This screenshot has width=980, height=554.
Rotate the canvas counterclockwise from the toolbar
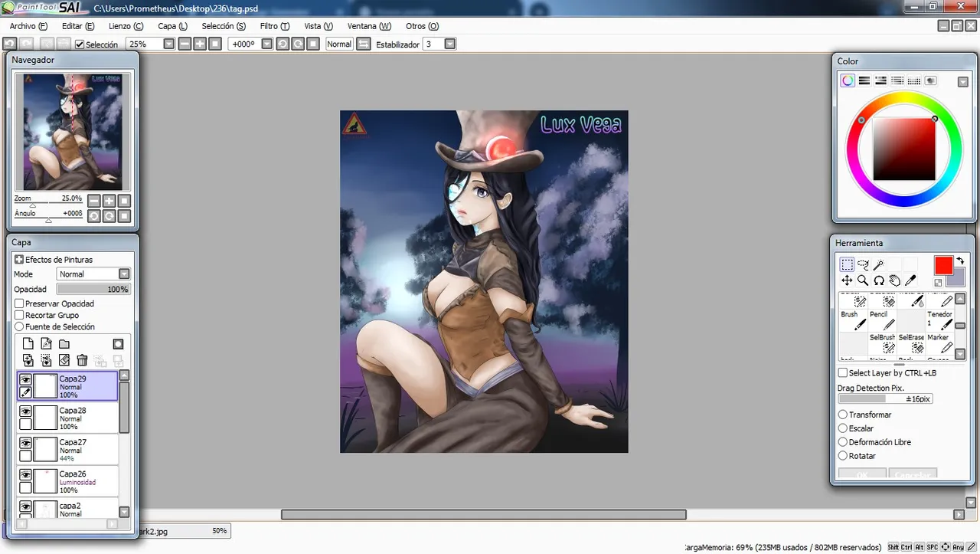click(x=283, y=44)
